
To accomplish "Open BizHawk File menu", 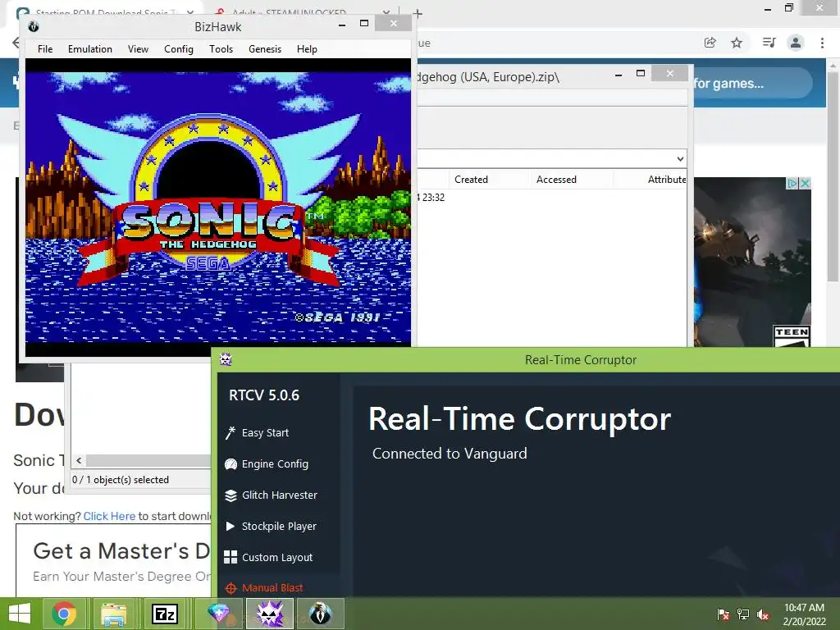I will [45, 48].
